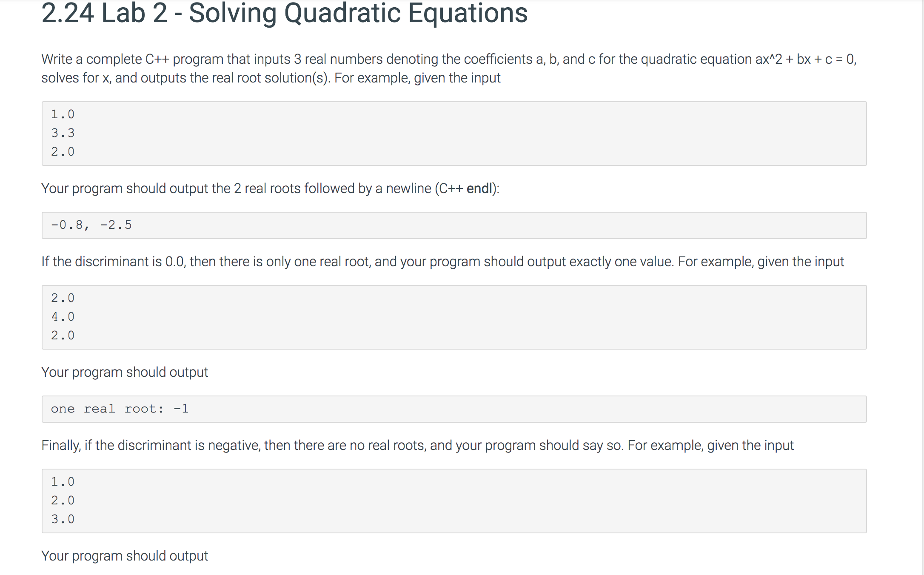This screenshot has height=575, width=924.
Task: Click the second input block with 4.0
Action: pos(454,317)
